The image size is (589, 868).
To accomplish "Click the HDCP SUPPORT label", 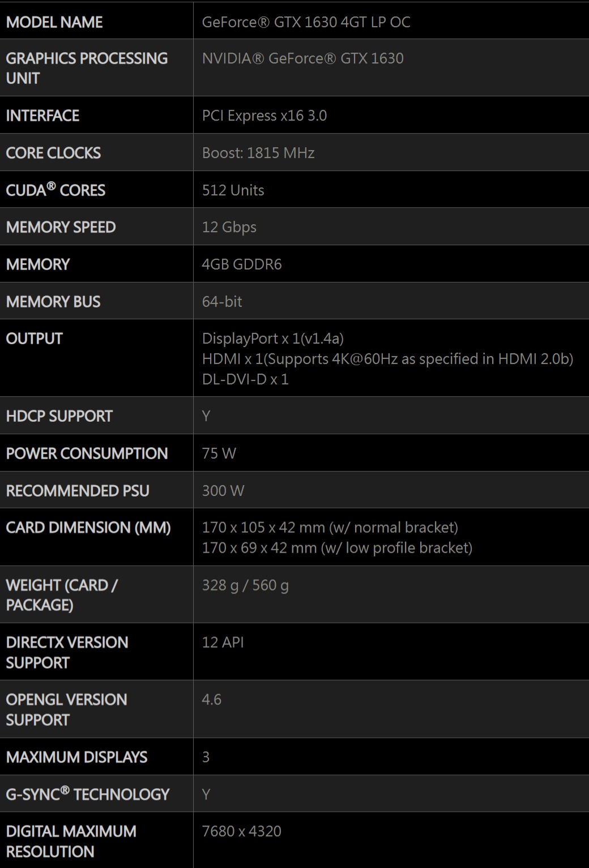I will coord(59,416).
